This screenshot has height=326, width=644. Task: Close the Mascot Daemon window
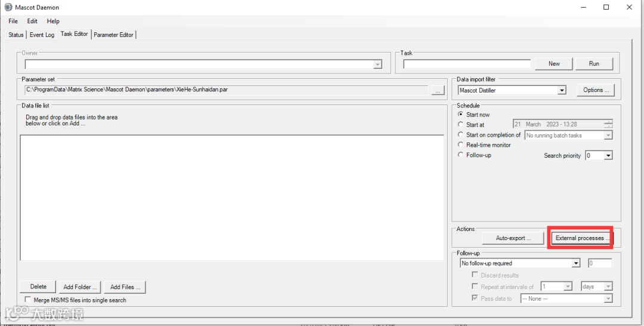click(x=629, y=7)
